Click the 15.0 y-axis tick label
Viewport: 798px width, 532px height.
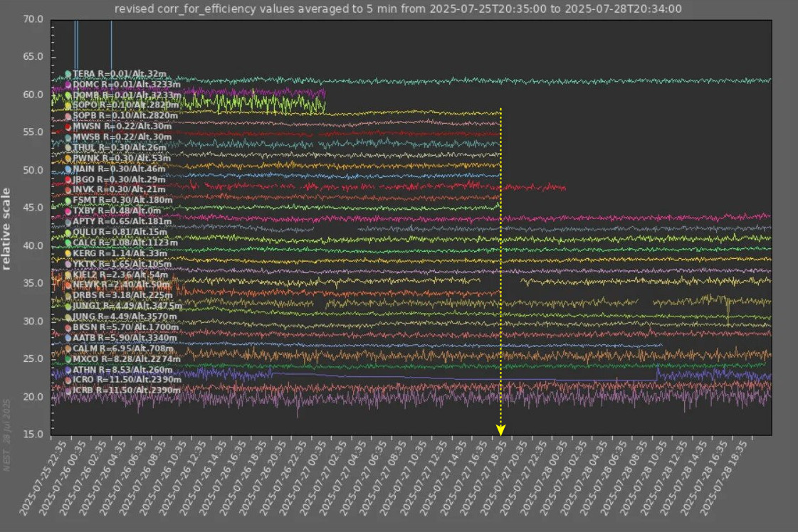click(x=33, y=434)
